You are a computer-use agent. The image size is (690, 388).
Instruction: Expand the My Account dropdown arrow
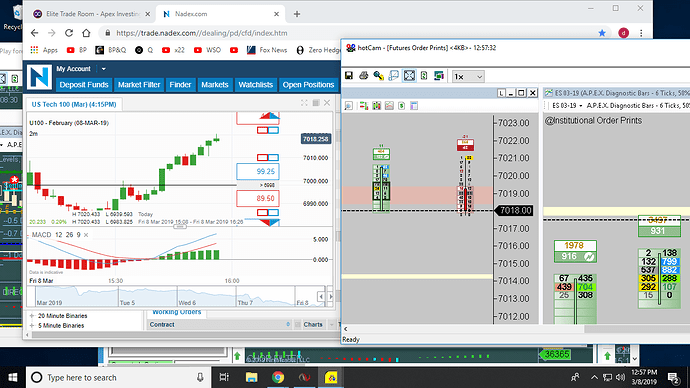coord(103,69)
